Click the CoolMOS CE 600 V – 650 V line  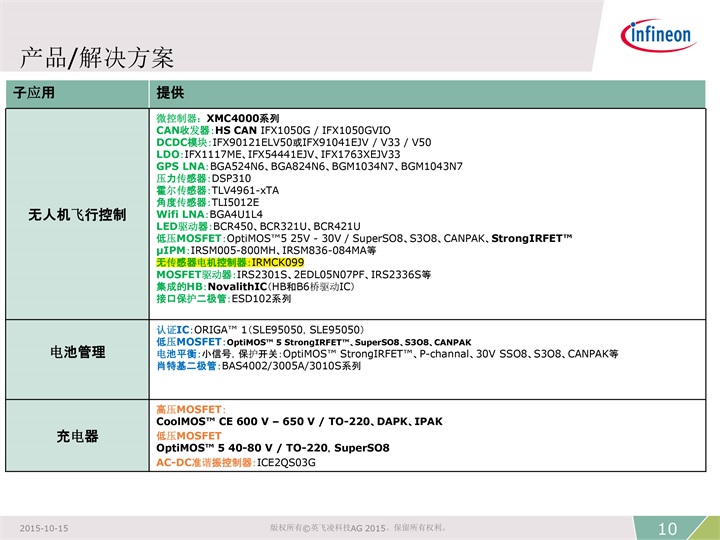[x=299, y=422]
